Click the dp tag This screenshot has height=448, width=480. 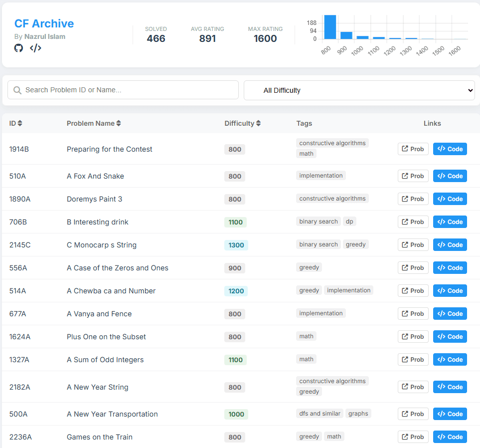(349, 221)
